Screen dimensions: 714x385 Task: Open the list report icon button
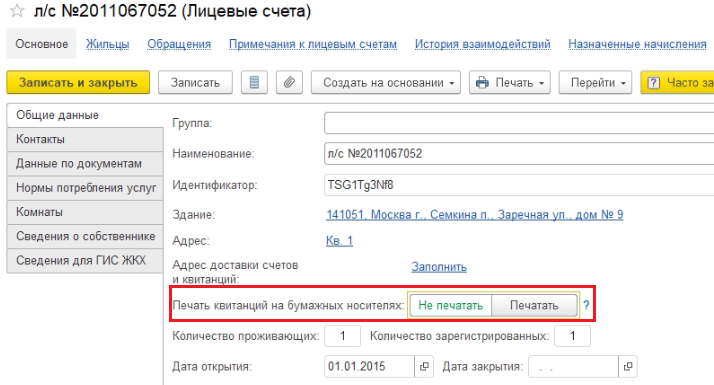tap(254, 82)
